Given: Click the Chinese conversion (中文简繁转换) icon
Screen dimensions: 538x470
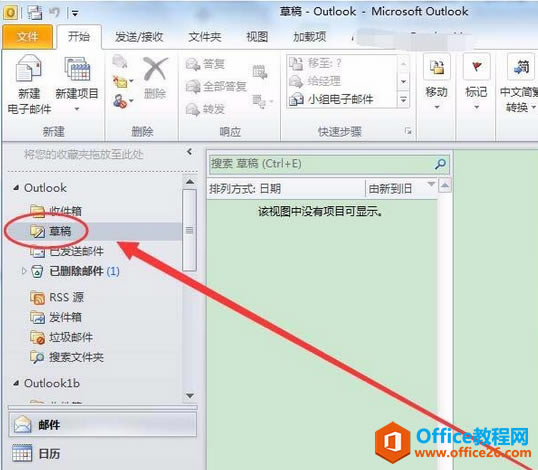Looking at the screenshot, I should 521,67.
